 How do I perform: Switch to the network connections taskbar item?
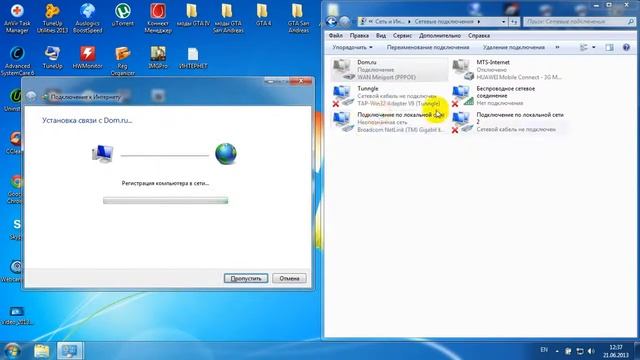(69, 351)
